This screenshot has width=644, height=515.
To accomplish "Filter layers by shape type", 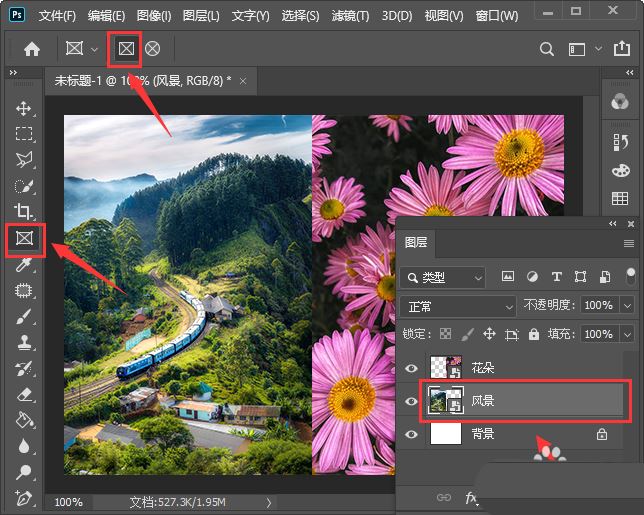I will point(580,277).
